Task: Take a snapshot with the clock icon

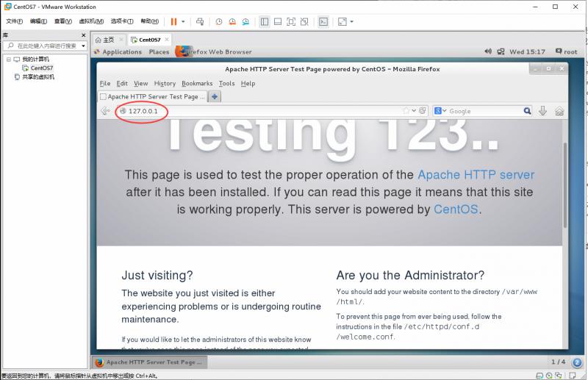Action: (218, 22)
